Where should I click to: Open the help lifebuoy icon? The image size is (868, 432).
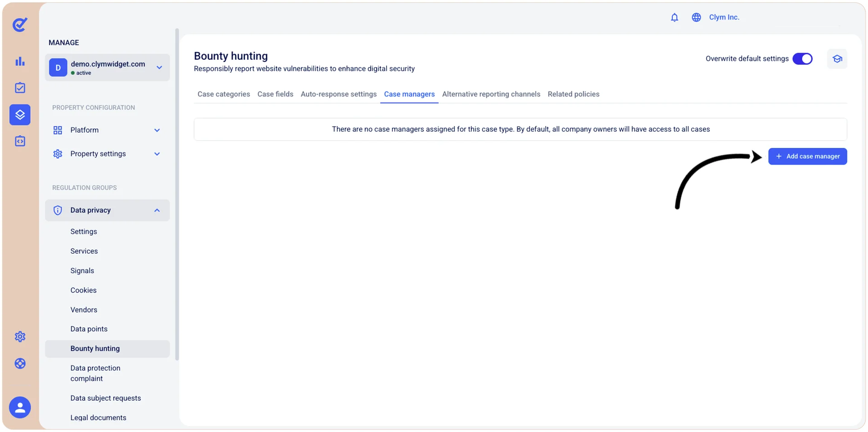pos(20,363)
